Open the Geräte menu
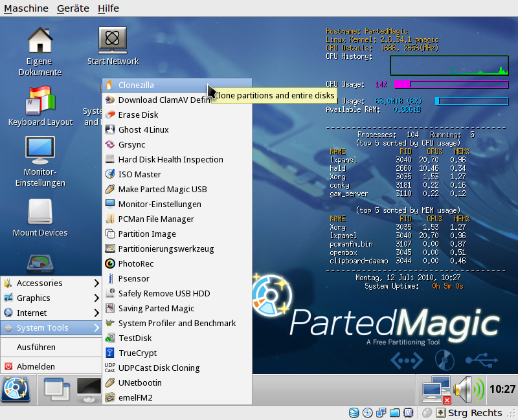The image size is (518, 420). click(73, 8)
